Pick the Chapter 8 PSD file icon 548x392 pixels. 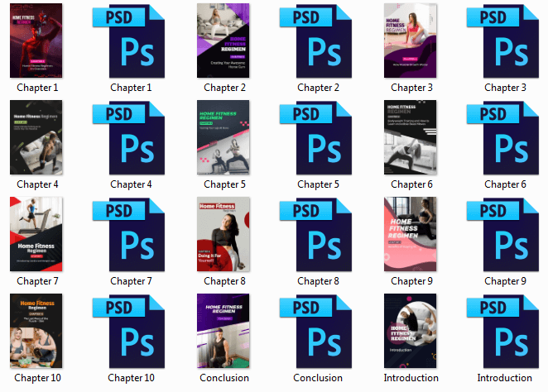tap(315, 234)
